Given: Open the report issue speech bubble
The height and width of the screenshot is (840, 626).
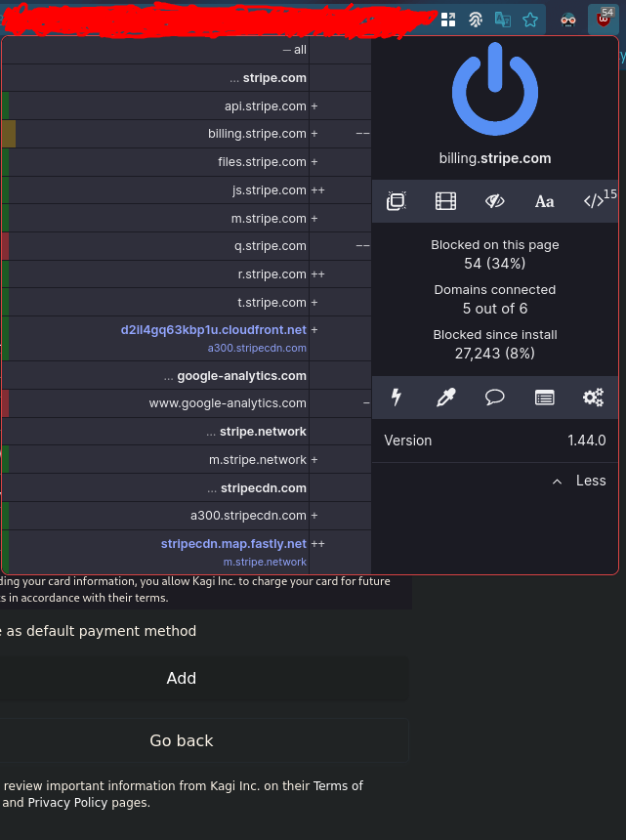Looking at the screenshot, I should (x=495, y=397).
